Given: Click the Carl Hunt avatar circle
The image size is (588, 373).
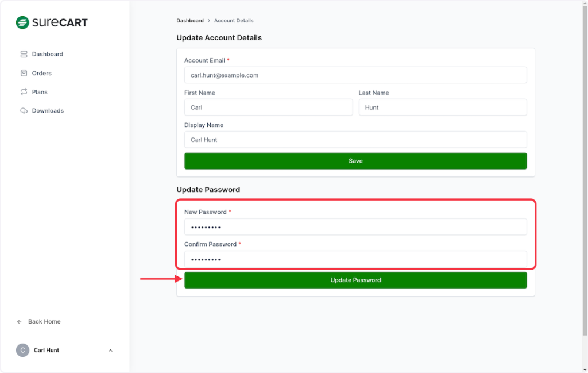Looking at the screenshot, I should point(22,351).
